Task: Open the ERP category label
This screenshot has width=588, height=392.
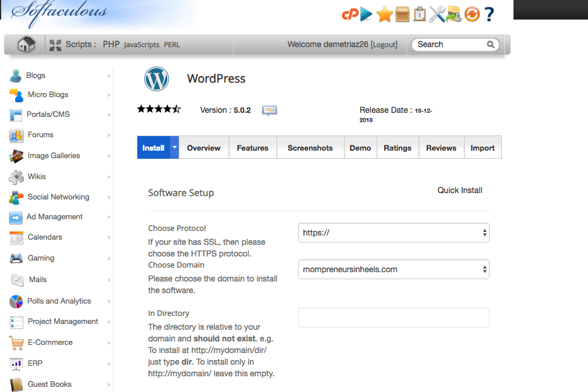Action: point(35,363)
